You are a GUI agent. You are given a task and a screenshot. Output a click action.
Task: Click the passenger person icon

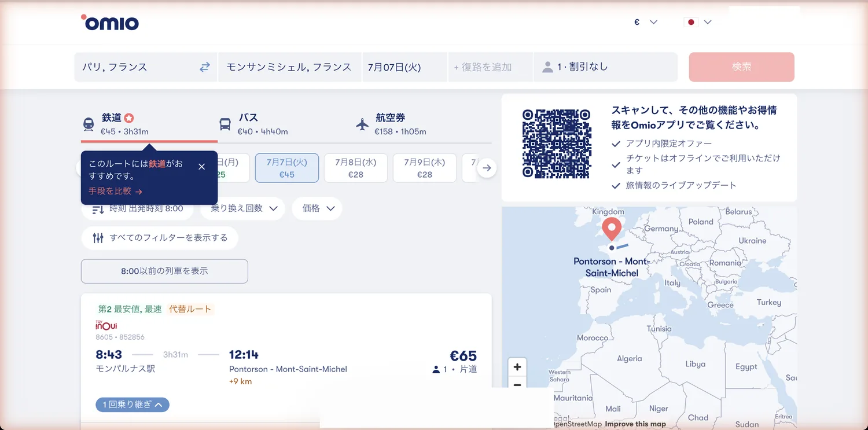coord(547,67)
